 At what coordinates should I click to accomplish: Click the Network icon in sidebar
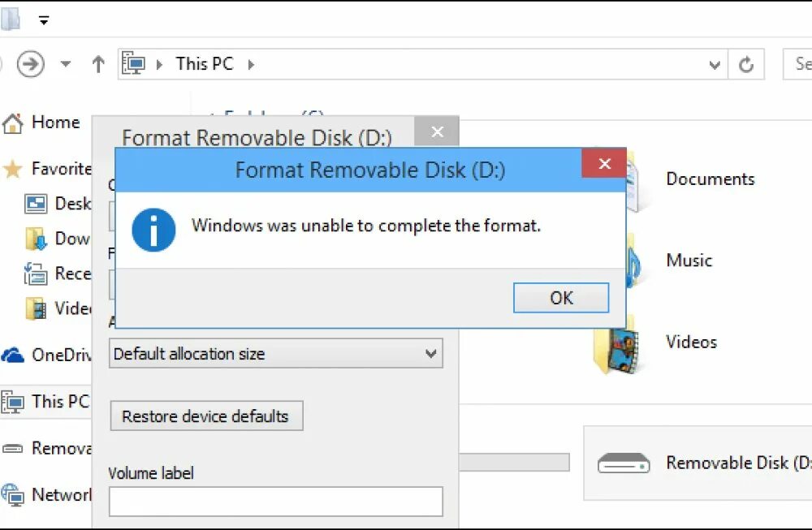(13, 494)
